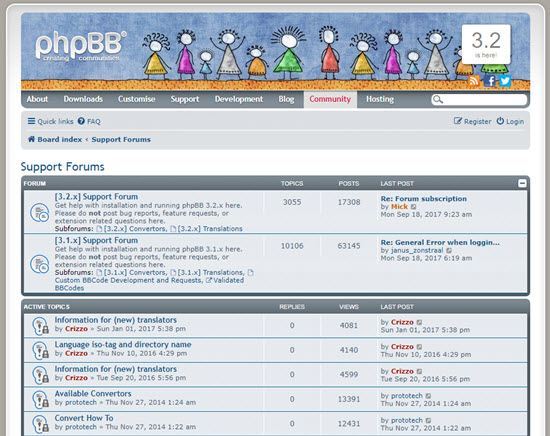The width and height of the screenshot is (550, 436).
Task: Open Available Convertors topic
Action: pyautogui.click(x=93, y=394)
